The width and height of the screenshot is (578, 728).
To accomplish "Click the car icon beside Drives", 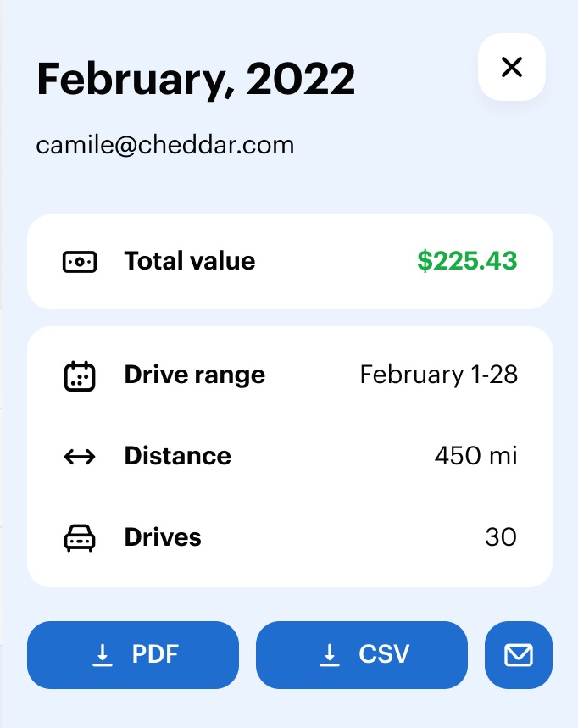I will pos(80,538).
